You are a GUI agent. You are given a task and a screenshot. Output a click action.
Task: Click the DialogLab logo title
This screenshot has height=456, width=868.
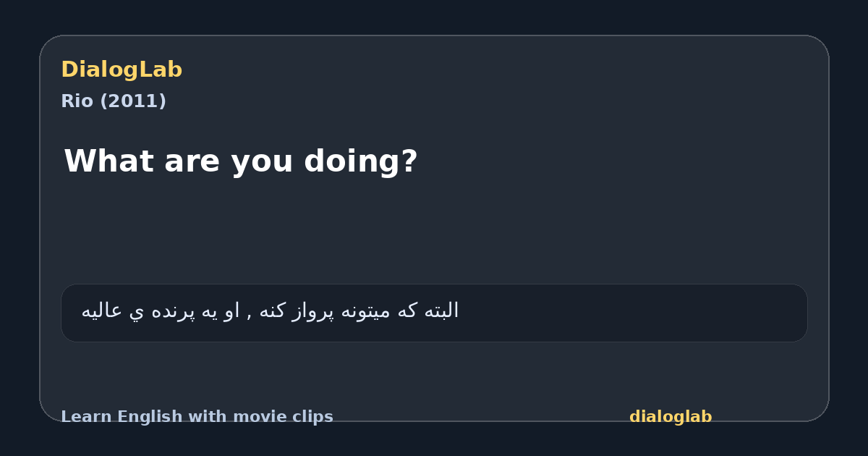point(122,70)
